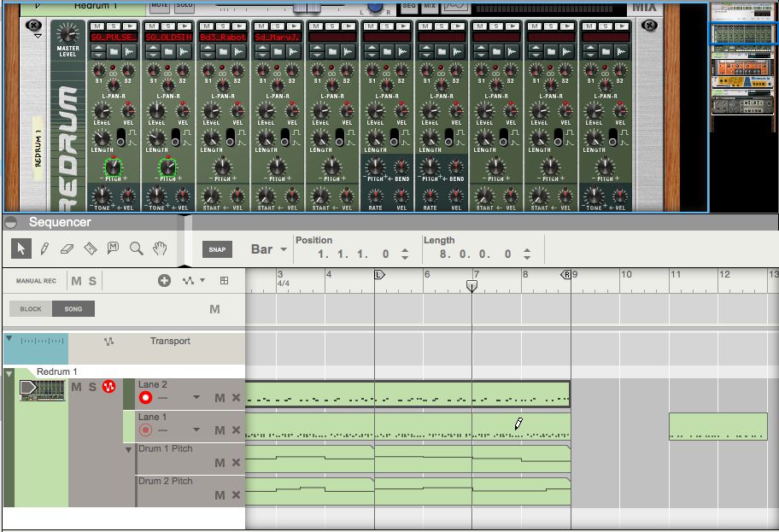Delete the Drum 2 Pitch lane

point(236,495)
